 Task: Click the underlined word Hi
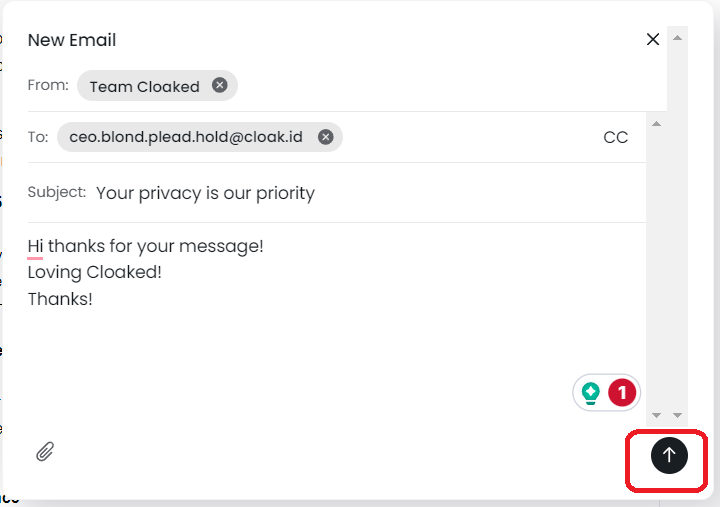tap(35, 246)
